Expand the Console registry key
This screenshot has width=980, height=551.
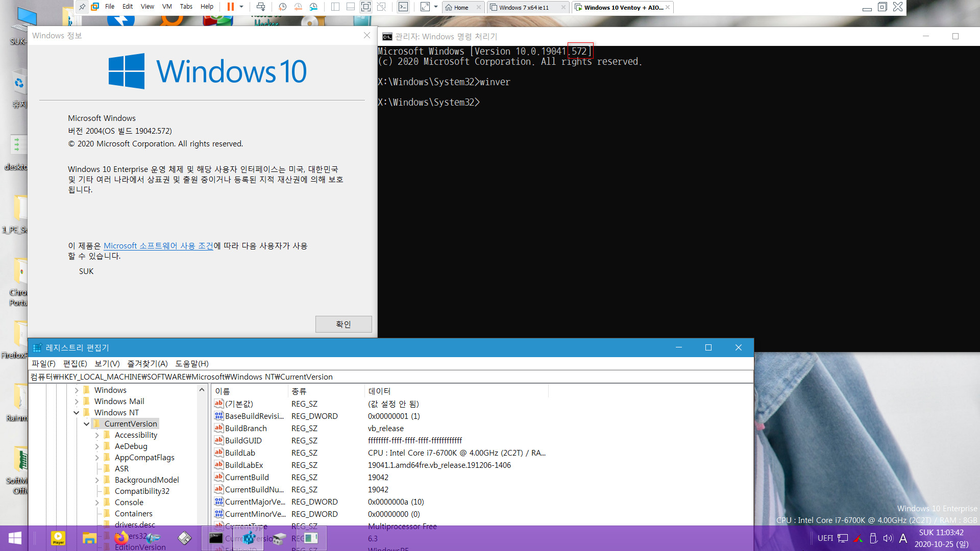(97, 503)
